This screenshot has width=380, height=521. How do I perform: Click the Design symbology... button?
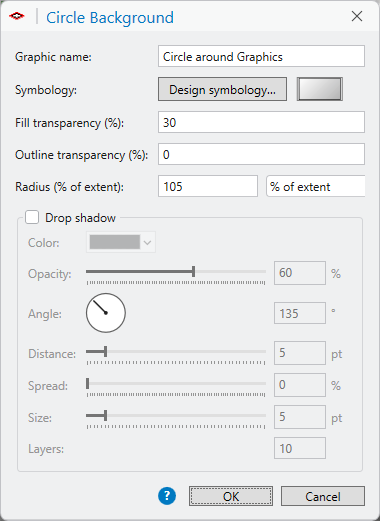tap(222, 89)
